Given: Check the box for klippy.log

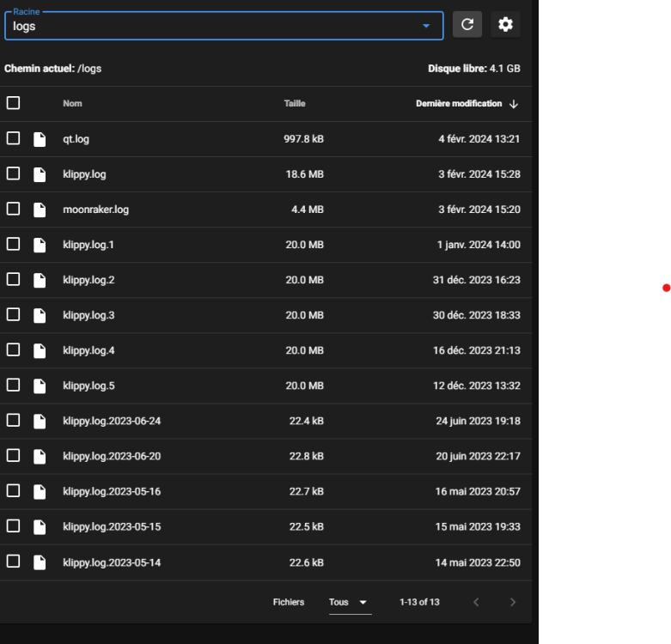Looking at the screenshot, I should click(x=13, y=173).
